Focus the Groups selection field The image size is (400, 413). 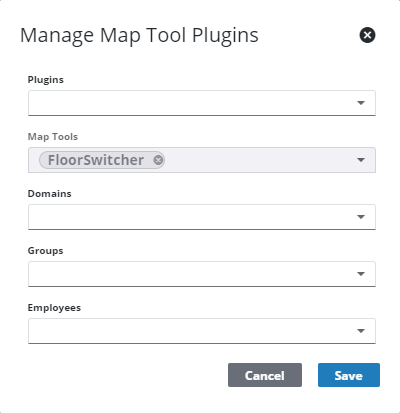[x=202, y=274]
